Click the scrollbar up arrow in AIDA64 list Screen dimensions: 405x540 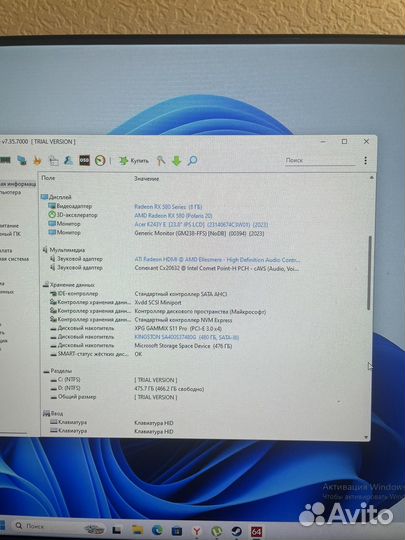point(372,177)
